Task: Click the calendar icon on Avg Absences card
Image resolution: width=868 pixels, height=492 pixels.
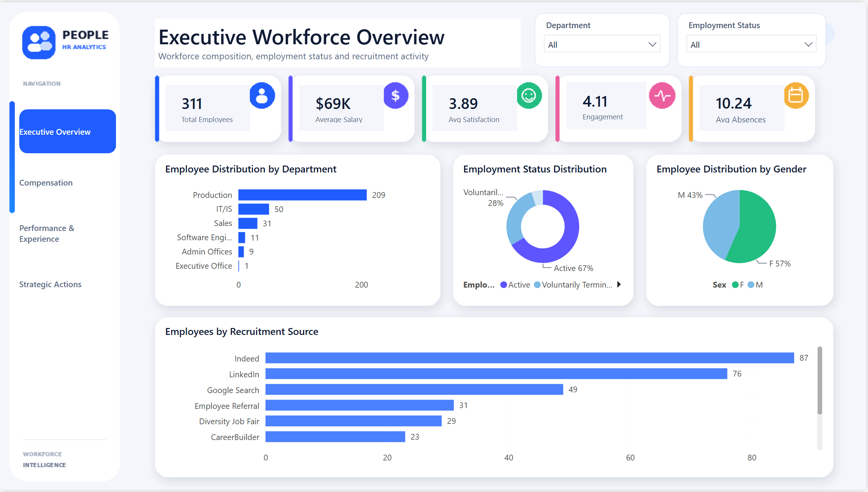Action: pos(796,95)
